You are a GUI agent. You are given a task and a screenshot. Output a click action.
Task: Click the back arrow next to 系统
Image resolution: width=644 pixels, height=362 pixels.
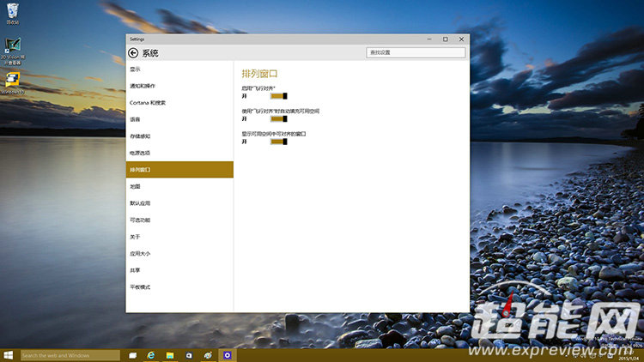click(133, 52)
